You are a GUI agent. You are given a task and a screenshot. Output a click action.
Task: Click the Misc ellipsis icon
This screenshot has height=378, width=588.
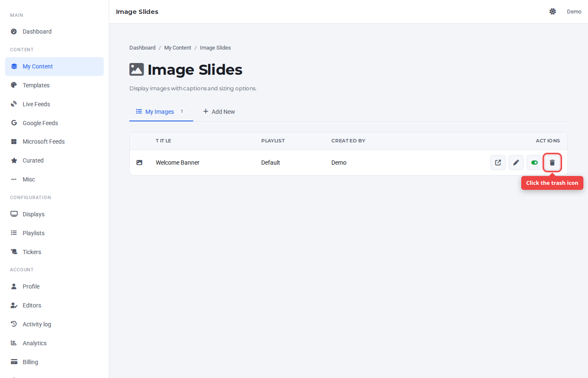click(14, 179)
